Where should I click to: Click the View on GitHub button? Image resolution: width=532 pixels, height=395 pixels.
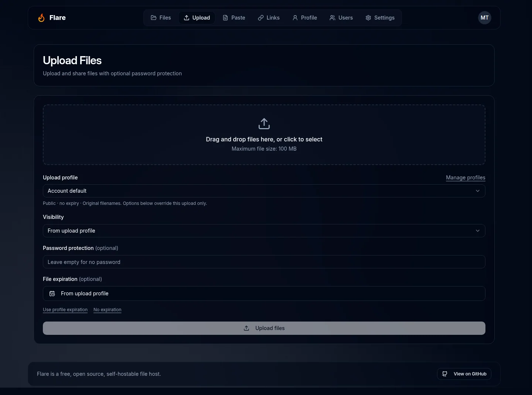coord(464,374)
